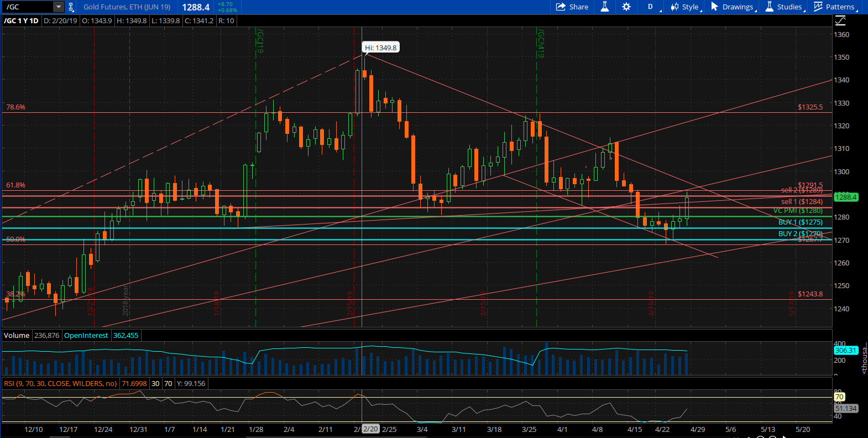Click the $1243.8 level label
The height and width of the screenshot is (438, 868).
[x=810, y=294]
